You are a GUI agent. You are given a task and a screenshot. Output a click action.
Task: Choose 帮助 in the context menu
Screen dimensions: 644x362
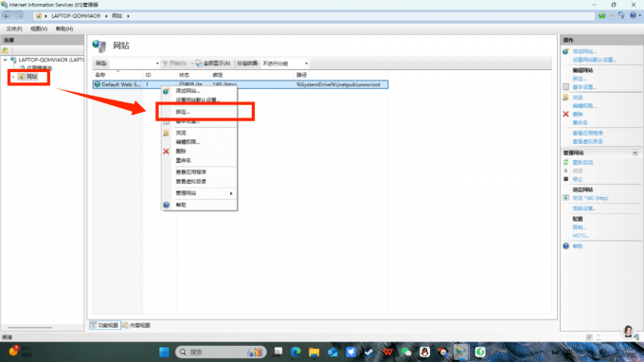[x=181, y=205]
